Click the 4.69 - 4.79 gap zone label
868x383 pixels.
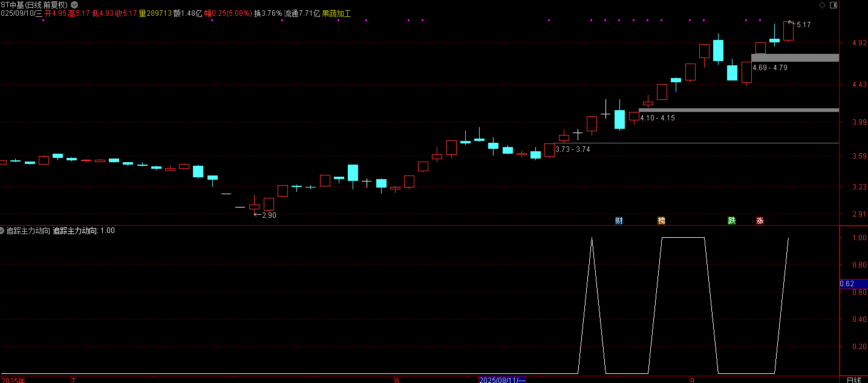769,68
